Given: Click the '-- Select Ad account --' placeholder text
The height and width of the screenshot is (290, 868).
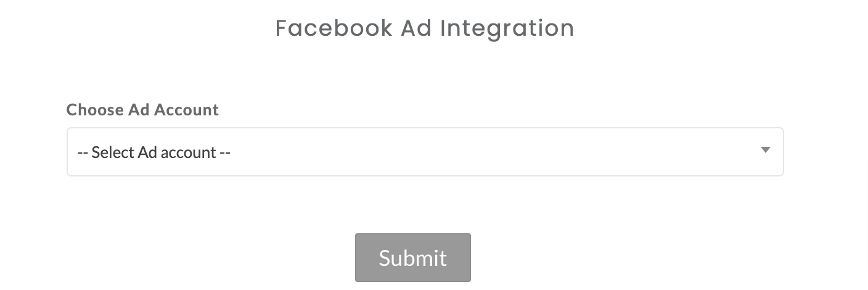Looking at the screenshot, I should click(x=154, y=152).
